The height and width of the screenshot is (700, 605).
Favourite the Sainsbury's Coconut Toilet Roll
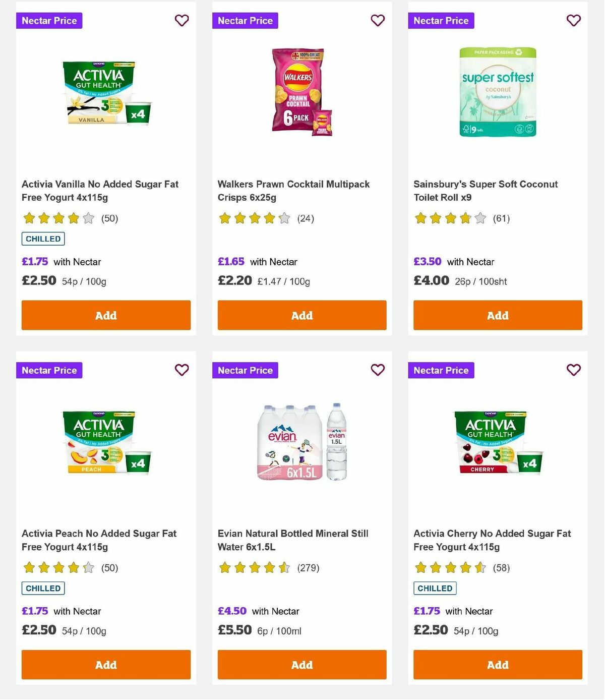tap(573, 21)
